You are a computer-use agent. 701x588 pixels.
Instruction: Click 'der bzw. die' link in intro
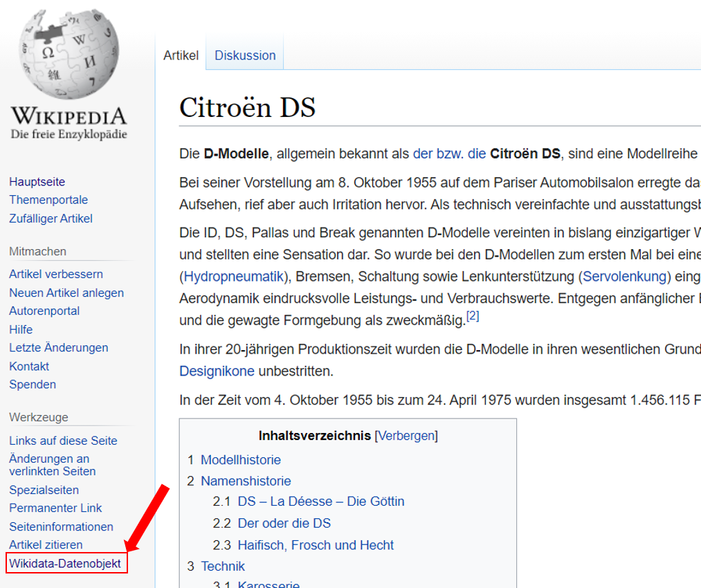[x=449, y=154]
